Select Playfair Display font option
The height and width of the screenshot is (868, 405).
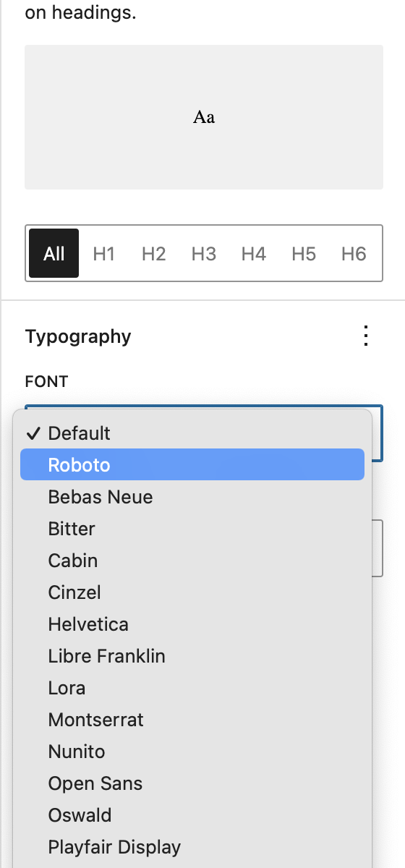[x=192, y=846]
